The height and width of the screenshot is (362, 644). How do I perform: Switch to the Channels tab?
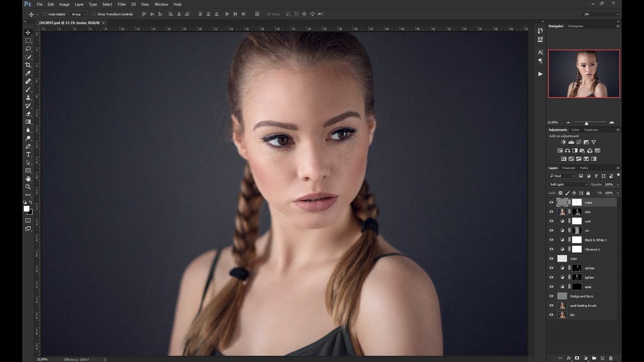click(x=569, y=168)
